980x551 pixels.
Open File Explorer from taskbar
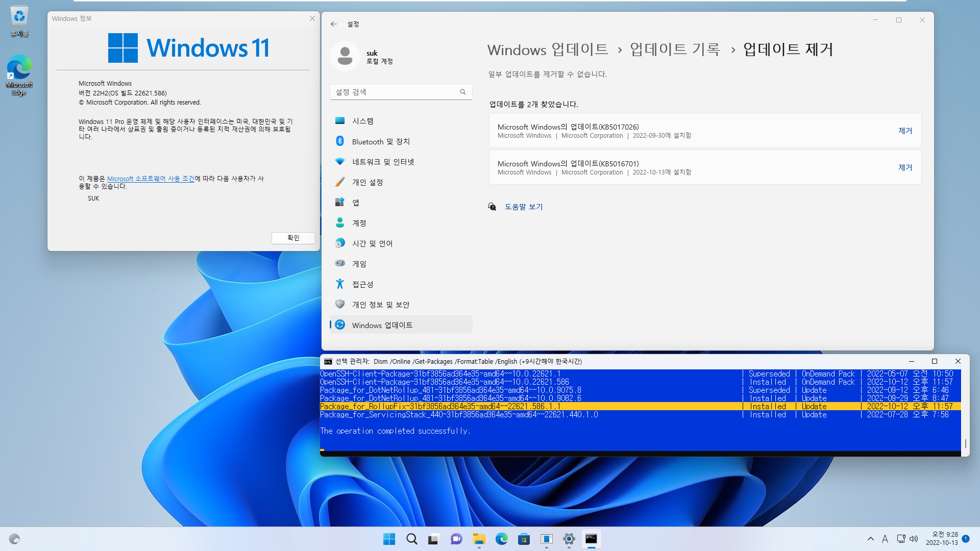(479, 539)
